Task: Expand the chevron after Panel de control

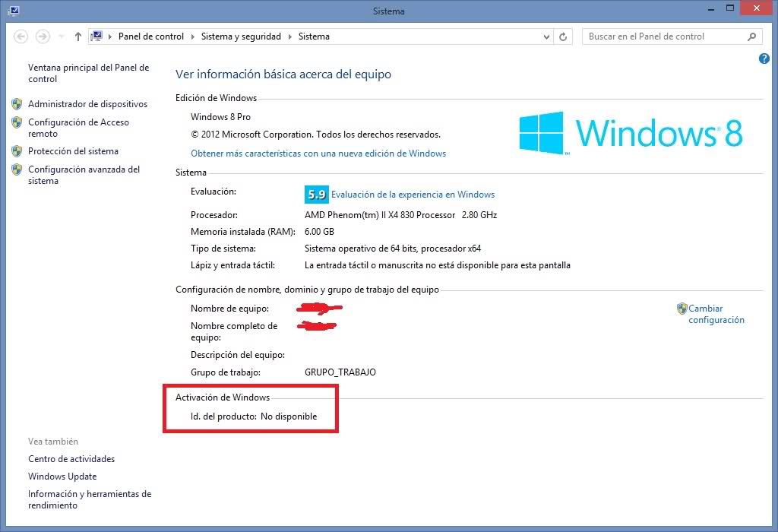Action: pyautogui.click(x=192, y=36)
